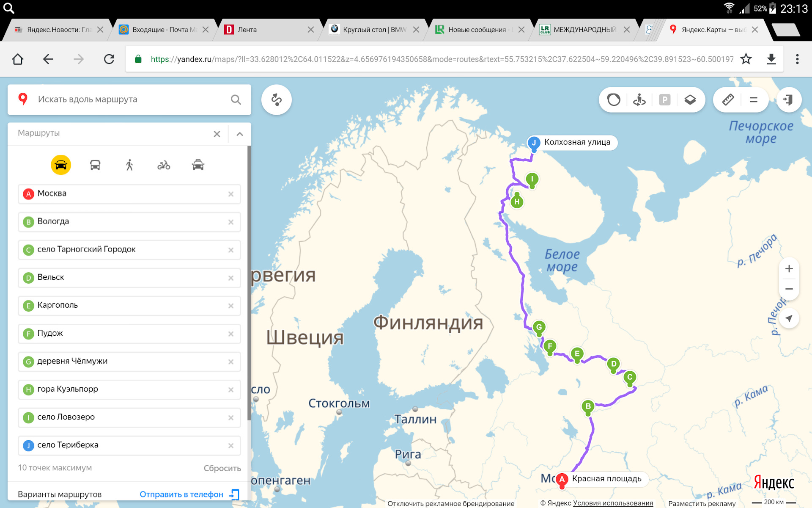
Task: Select the public transport bus mode icon
Action: point(95,165)
